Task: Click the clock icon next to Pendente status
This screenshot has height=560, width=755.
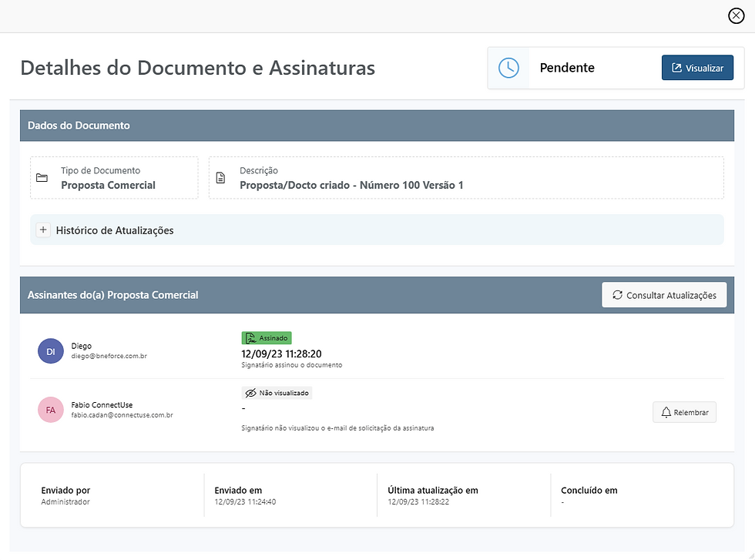Action: click(508, 68)
